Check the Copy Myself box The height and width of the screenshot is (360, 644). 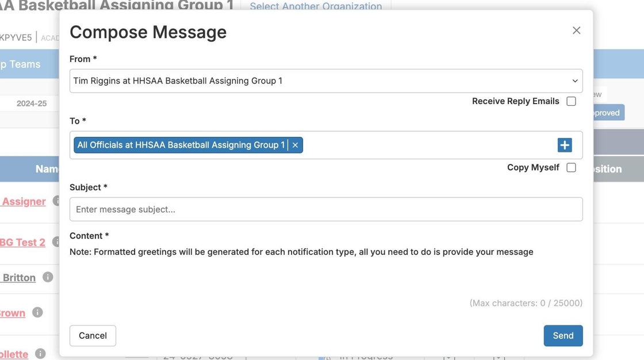[x=571, y=167]
